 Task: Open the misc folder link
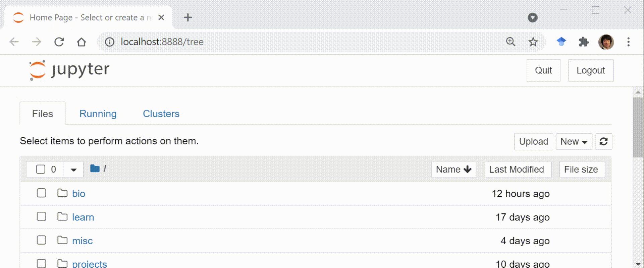click(82, 241)
